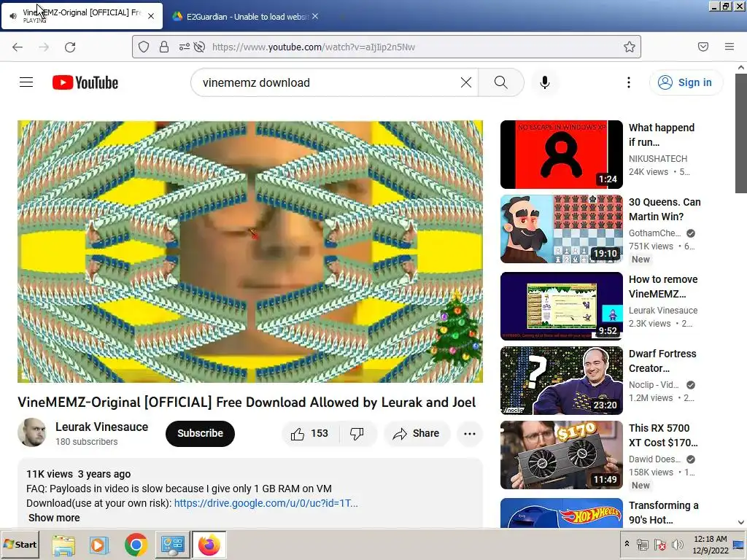Expand description with Show more
747x560 pixels.
(54, 518)
